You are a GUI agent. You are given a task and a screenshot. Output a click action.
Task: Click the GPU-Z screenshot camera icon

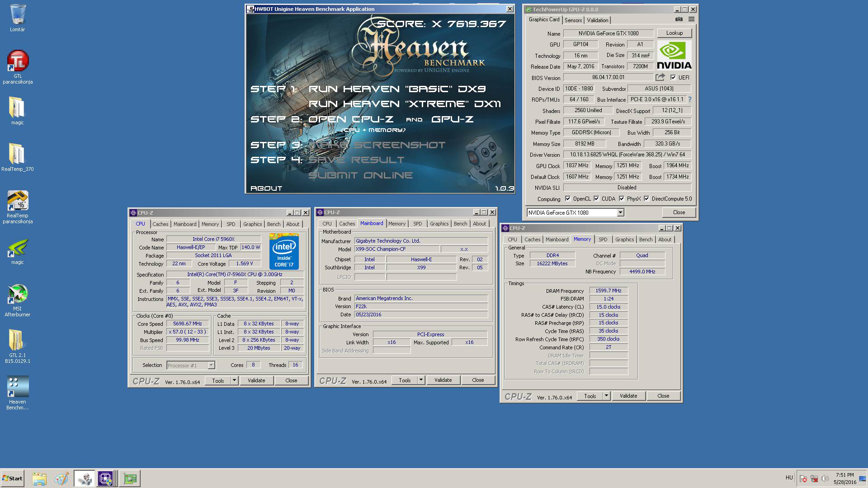coord(679,19)
